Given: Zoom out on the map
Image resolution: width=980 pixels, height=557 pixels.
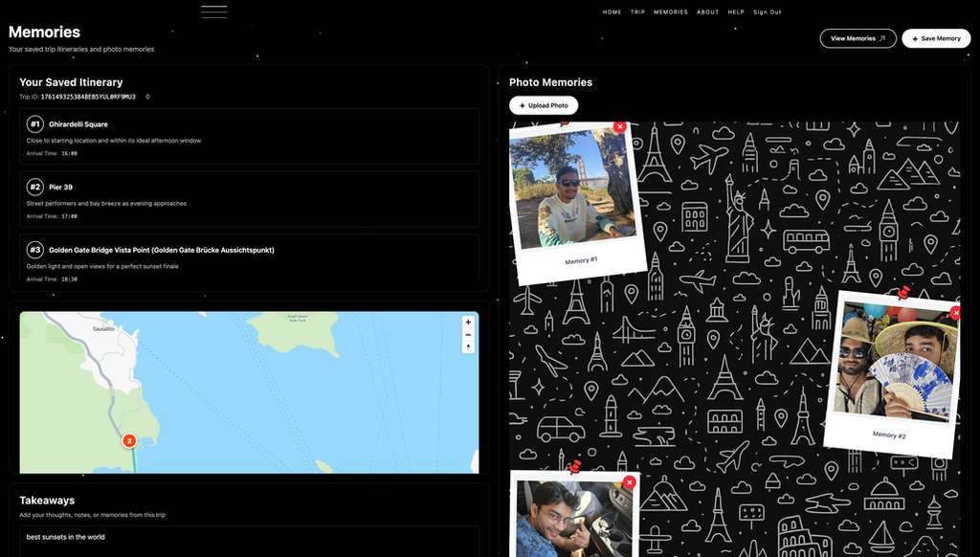Looking at the screenshot, I should (x=468, y=335).
